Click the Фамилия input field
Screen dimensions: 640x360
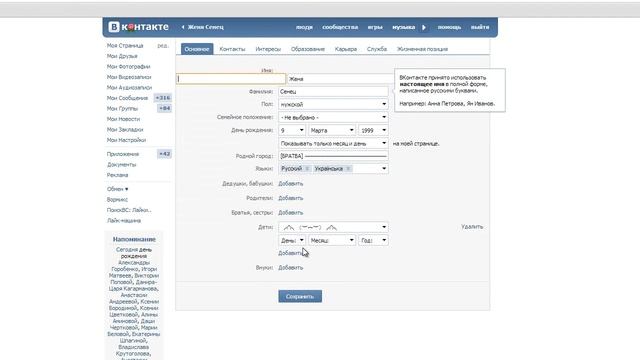tap(333, 91)
